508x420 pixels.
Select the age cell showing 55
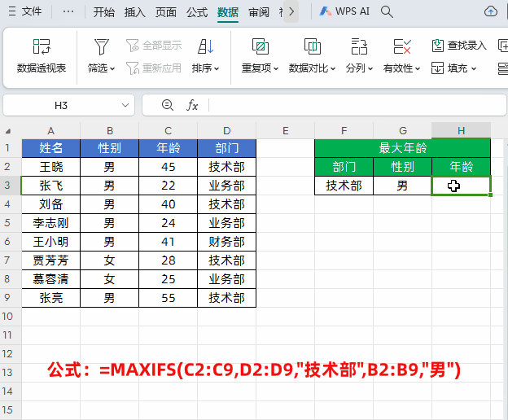tap(169, 298)
